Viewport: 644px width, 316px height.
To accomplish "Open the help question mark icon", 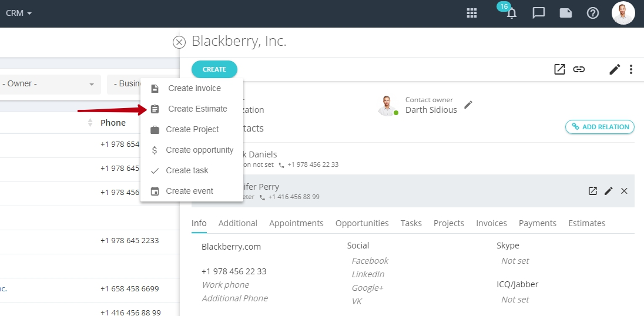I will pos(593,13).
